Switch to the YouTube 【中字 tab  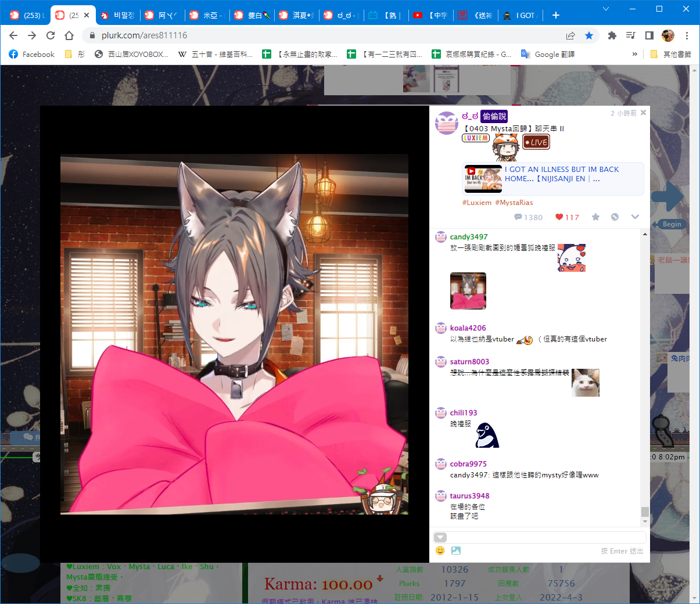pyautogui.click(x=431, y=15)
